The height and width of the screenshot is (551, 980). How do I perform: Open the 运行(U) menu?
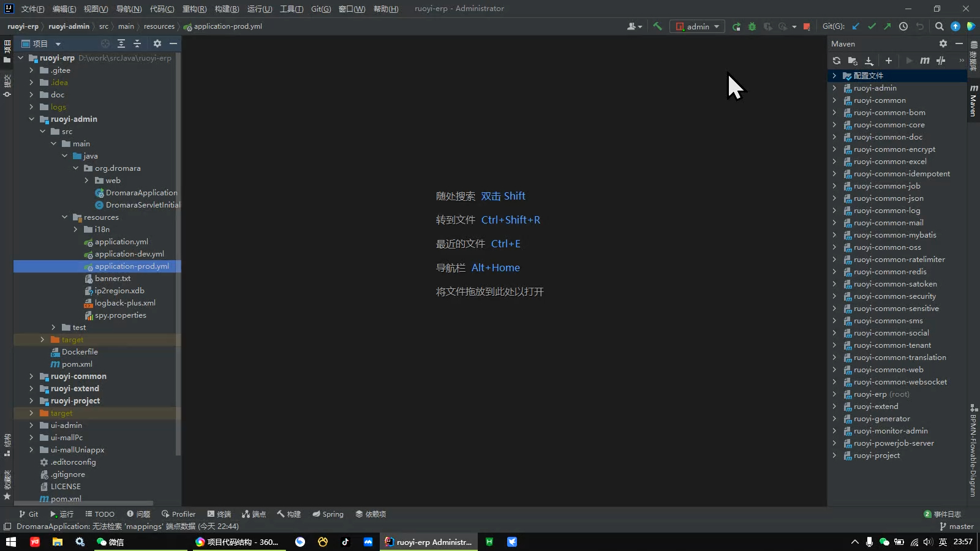(260, 9)
